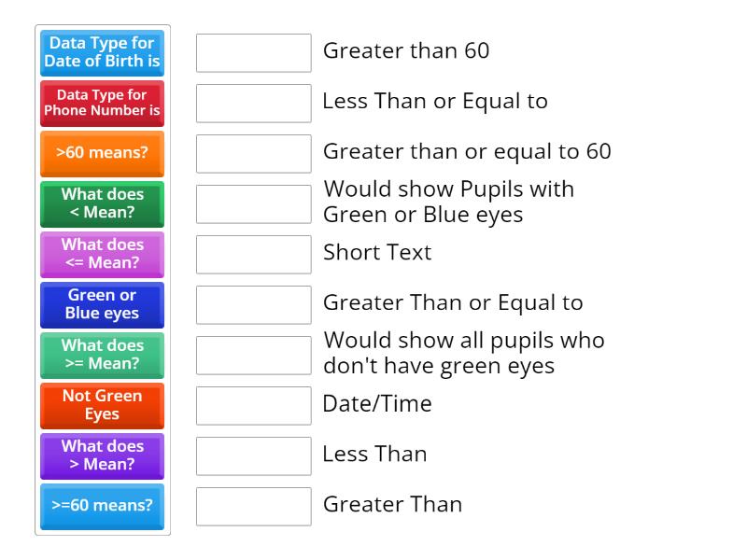Image resolution: width=747 pixels, height=560 pixels.
Task: Choose the '>=60 means?' tile
Action: point(103,506)
